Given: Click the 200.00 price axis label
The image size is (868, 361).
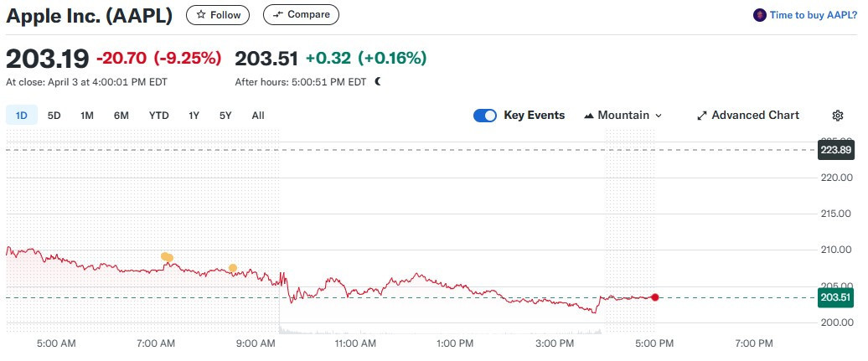Looking at the screenshot, I should tap(836, 322).
